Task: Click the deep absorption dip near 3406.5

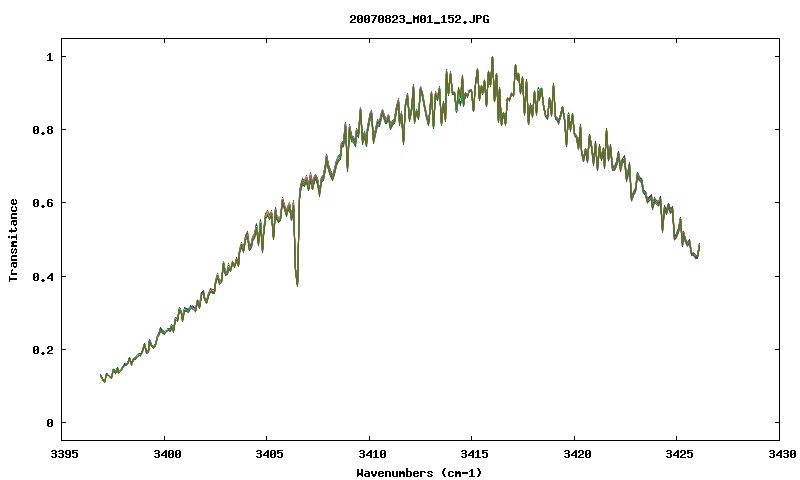Action: coord(297,283)
